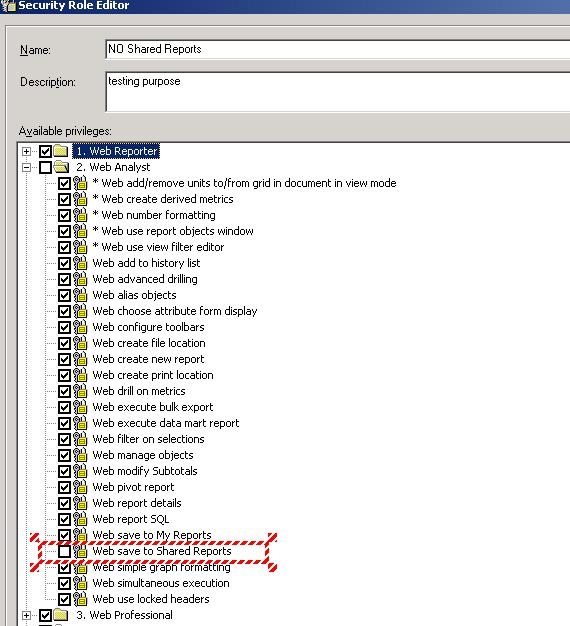This screenshot has width=570, height=626.
Task: Select the Web advanced drilling privilege label
Action: point(145,279)
